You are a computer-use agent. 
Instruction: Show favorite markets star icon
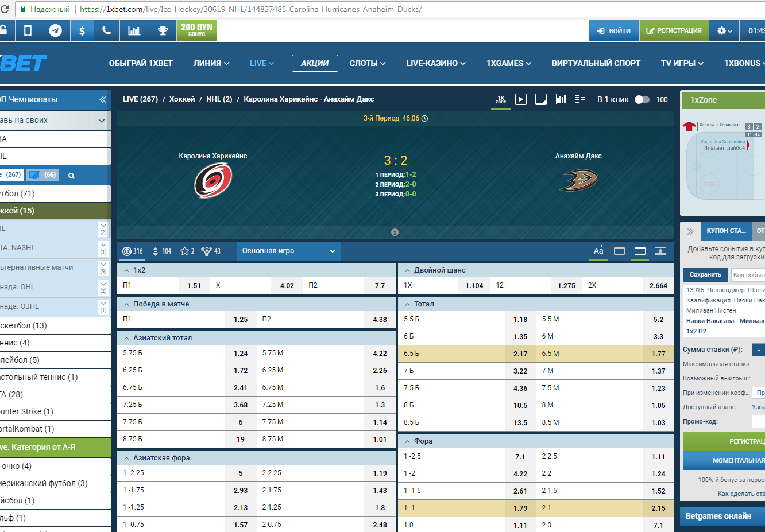187,251
